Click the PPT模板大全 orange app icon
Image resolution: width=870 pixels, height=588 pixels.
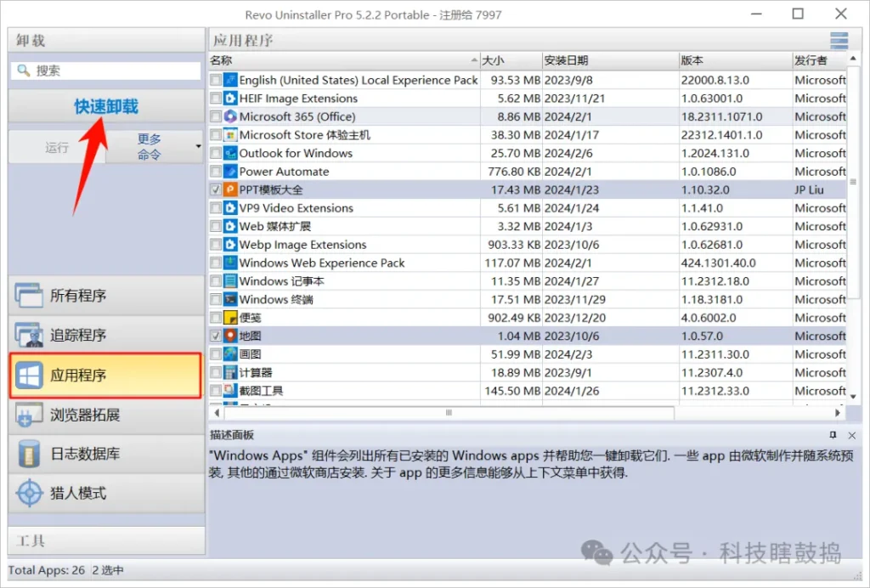(229, 189)
